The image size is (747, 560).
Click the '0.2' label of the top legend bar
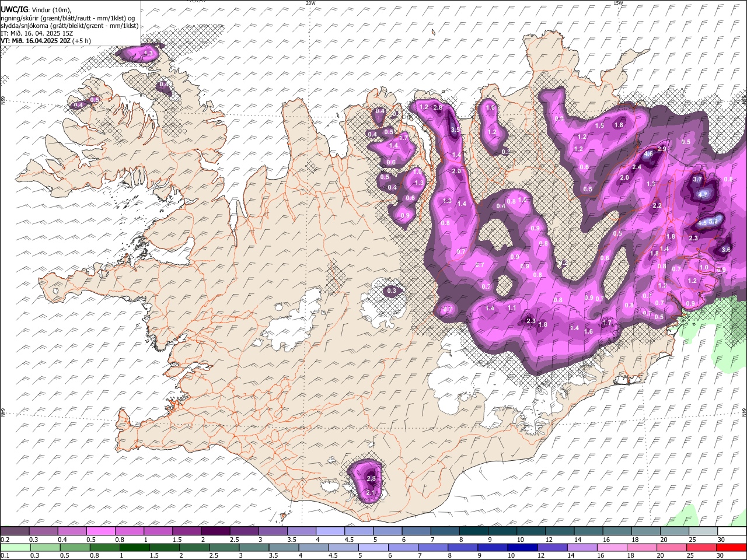(x=5, y=540)
